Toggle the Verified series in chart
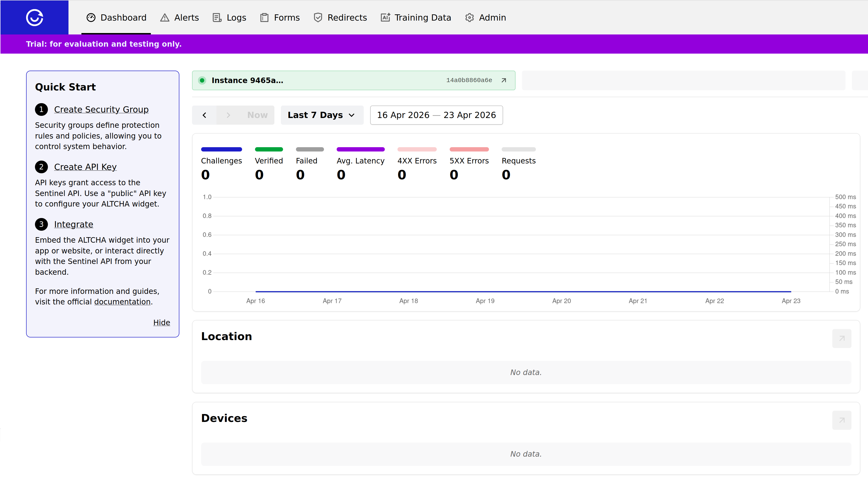 [x=269, y=161]
